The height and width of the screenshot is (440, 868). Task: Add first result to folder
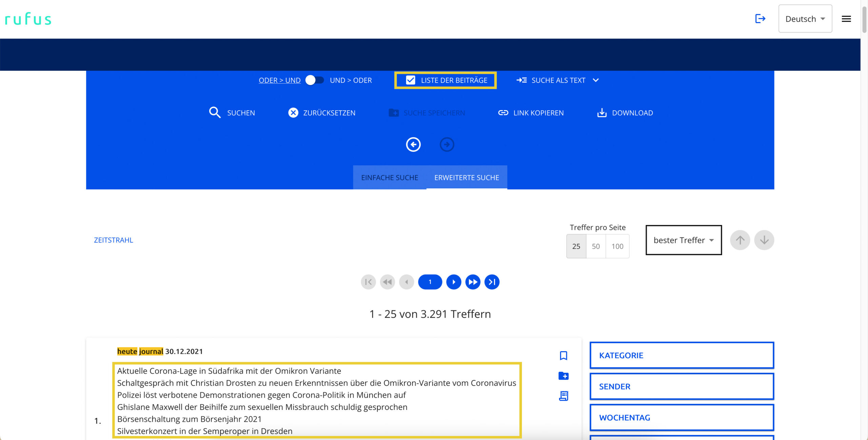point(563,376)
